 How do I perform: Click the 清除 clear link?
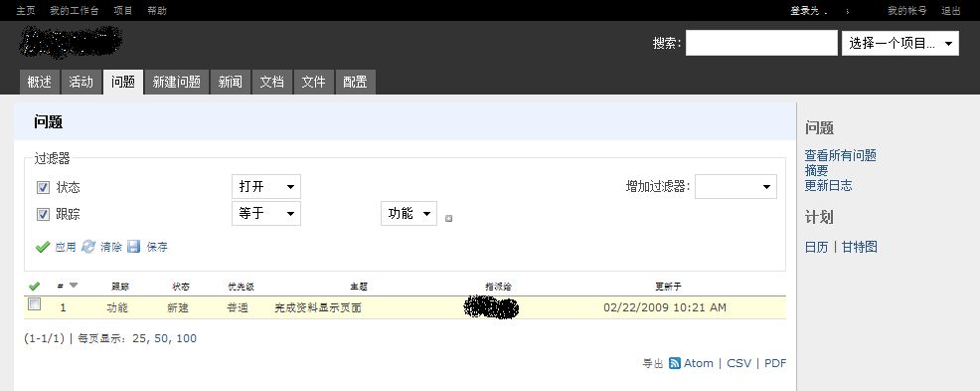pyautogui.click(x=111, y=247)
